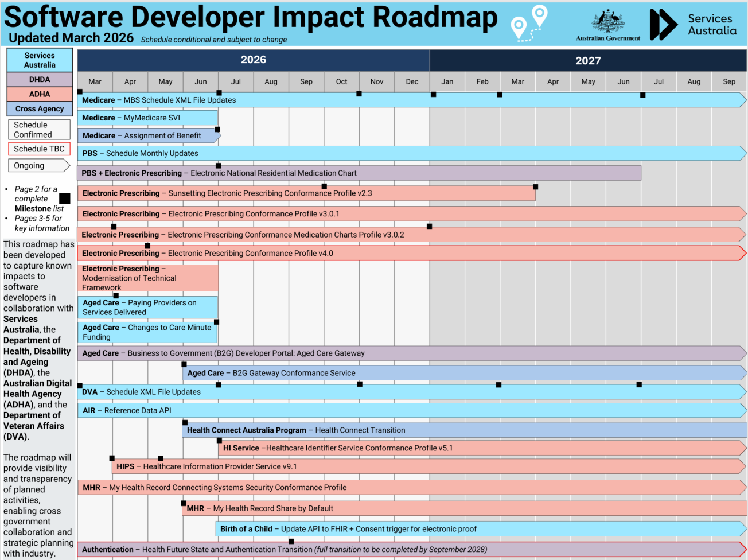Select Medicare MBS Schedule XML File Updates bar
This screenshot has width=748, height=560.
coord(412,100)
